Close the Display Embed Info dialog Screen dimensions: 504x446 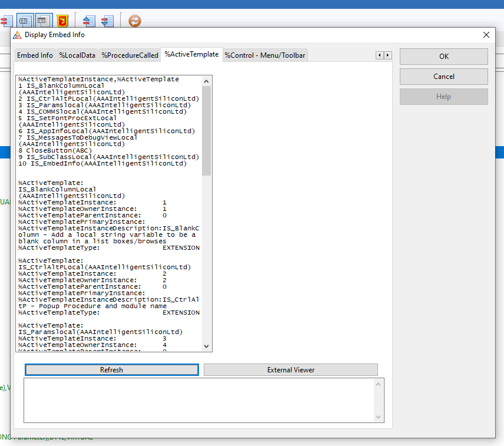[x=486, y=35]
